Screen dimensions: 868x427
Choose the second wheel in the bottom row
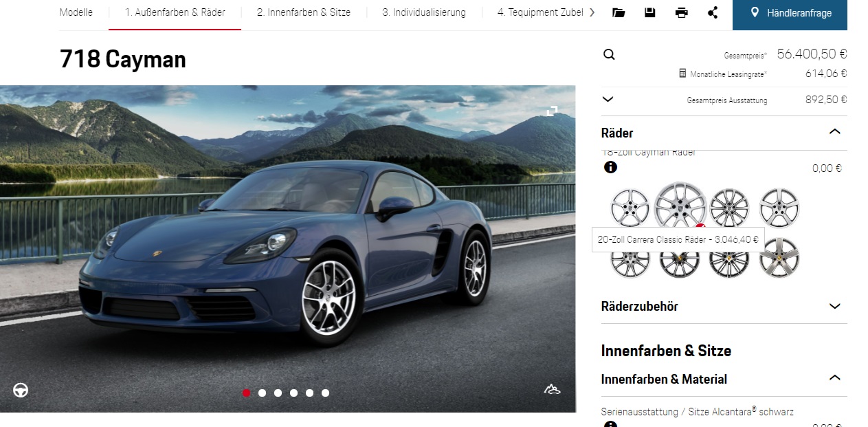[680, 264]
